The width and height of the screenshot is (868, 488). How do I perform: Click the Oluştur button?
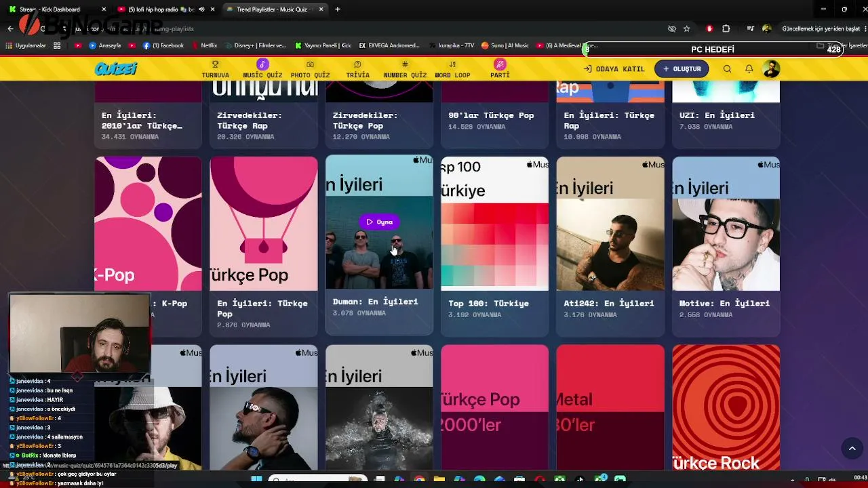[682, 68]
